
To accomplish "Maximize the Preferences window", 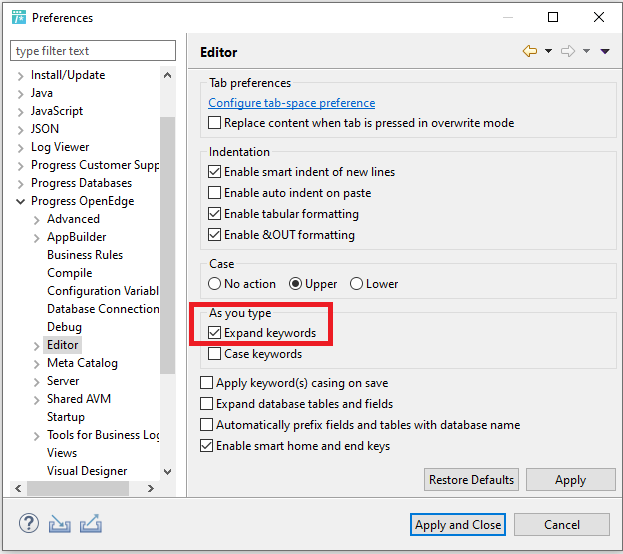I will point(553,17).
